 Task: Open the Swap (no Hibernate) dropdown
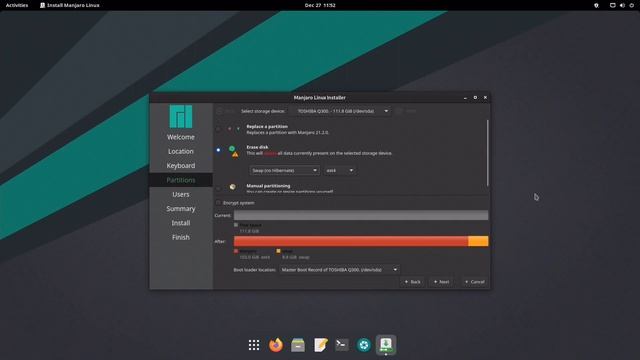pyautogui.click(x=284, y=170)
